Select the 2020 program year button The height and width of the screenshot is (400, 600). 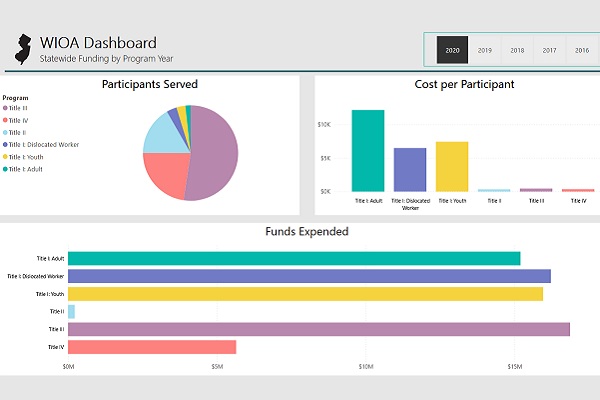pos(452,50)
